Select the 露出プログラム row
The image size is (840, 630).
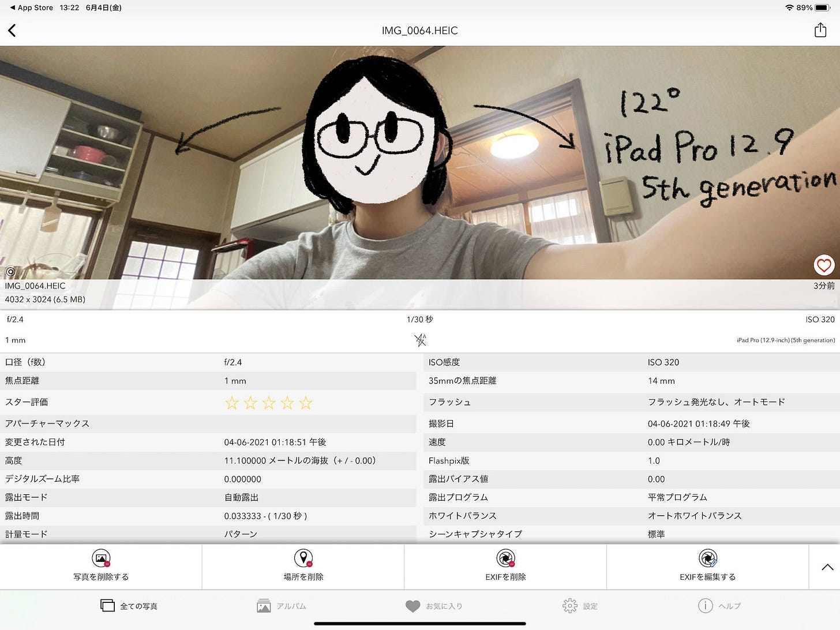coord(632,497)
